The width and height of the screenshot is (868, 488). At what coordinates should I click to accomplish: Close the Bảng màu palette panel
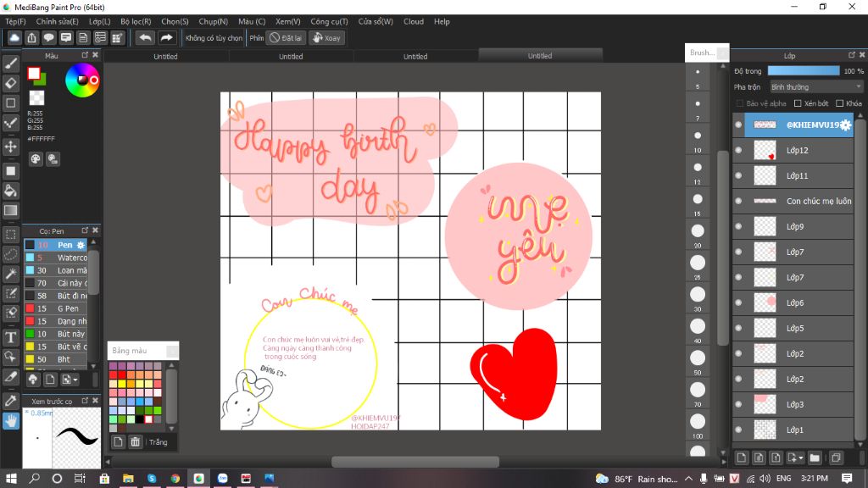[x=172, y=351]
